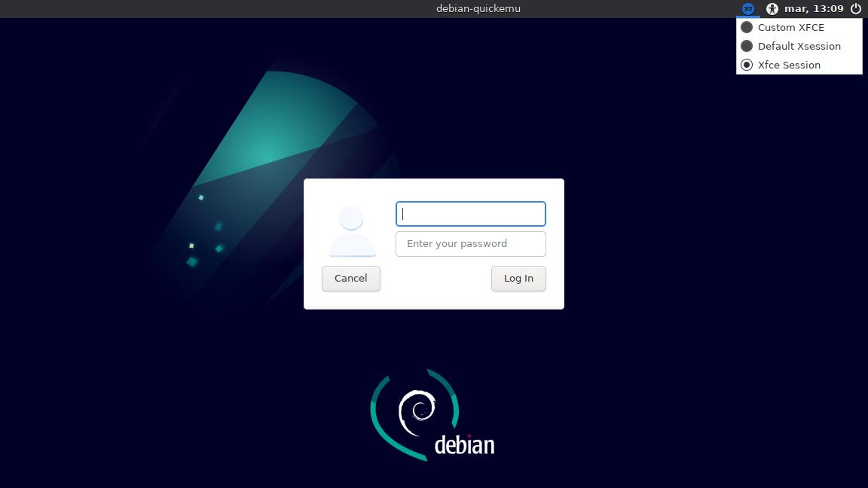Click the Log In button
The image size is (868, 488).
click(x=518, y=279)
